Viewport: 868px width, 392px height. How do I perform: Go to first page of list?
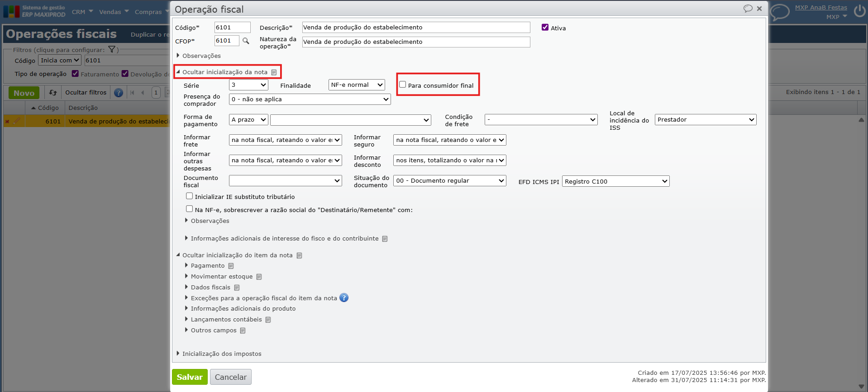132,93
